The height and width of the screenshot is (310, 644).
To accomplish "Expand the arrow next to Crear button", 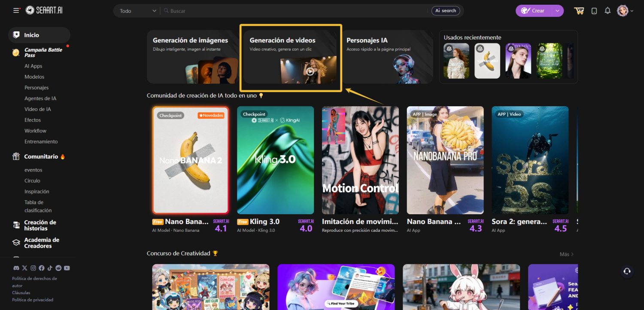I will 557,11.
